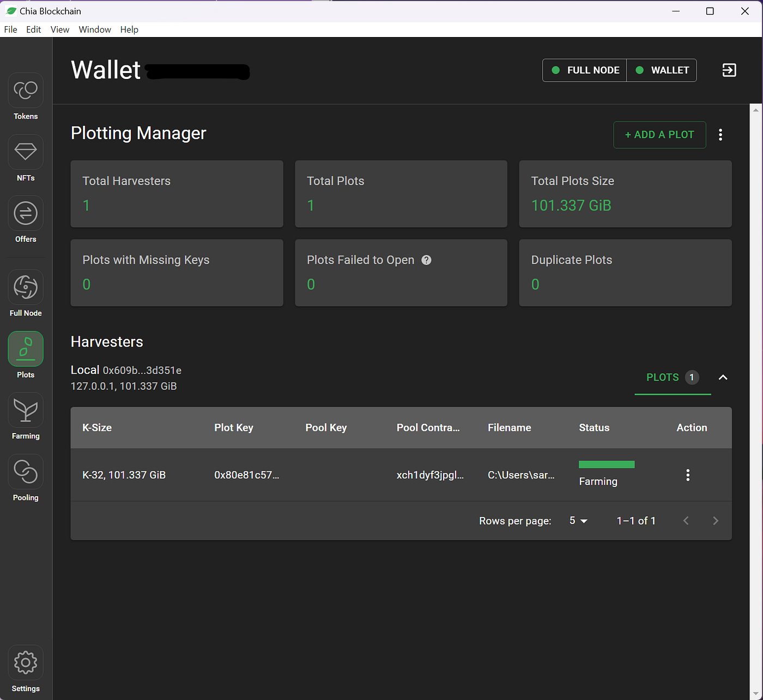Click the FULL NODE status button
This screenshot has height=700, width=763.
click(x=585, y=70)
